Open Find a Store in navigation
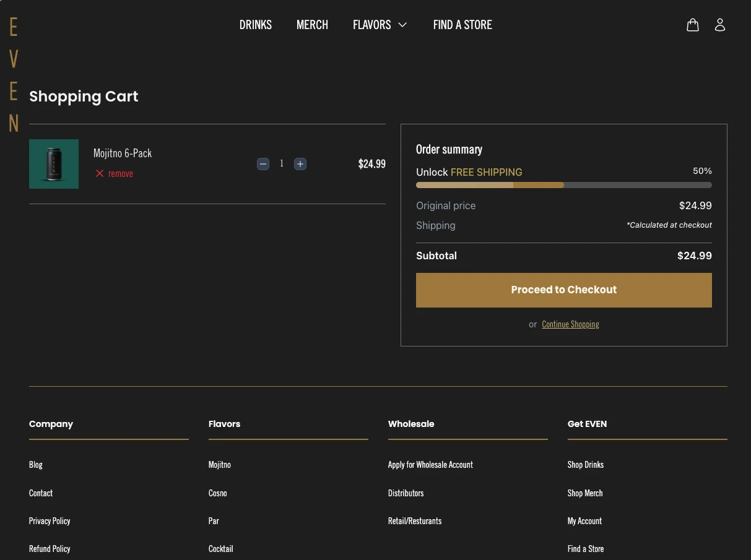The height and width of the screenshot is (560, 751). click(x=462, y=25)
